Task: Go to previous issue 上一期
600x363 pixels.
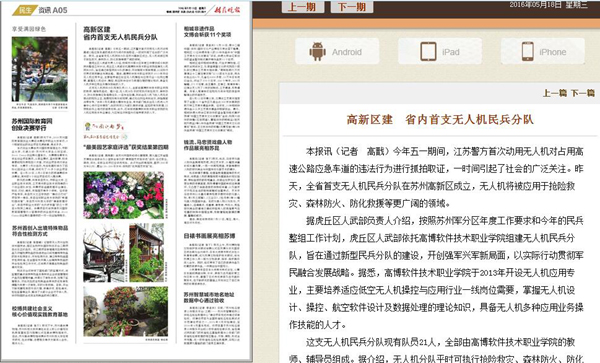Action: pos(303,7)
